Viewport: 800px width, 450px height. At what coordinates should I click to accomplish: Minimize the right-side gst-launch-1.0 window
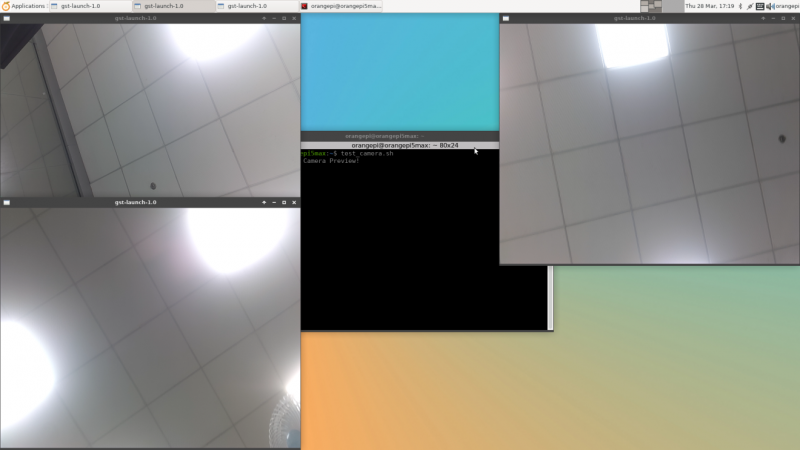[774, 18]
